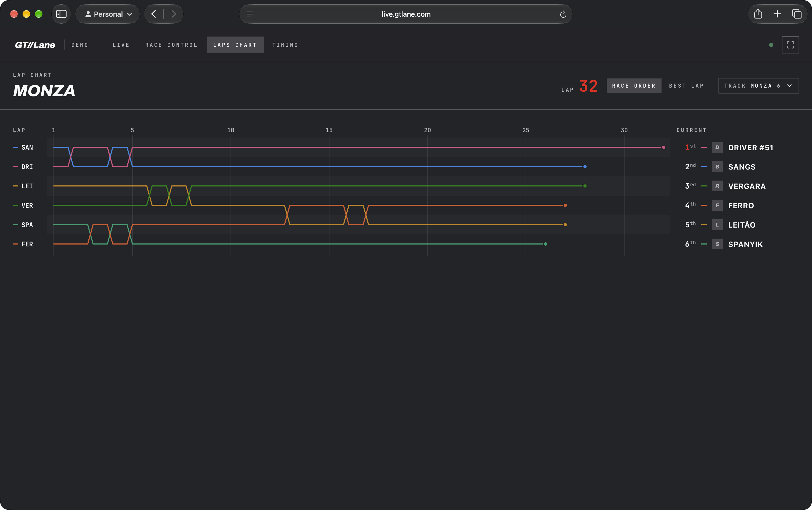Image resolution: width=812 pixels, height=510 pixels.
Task: Click the lap 30 axis label
Action: click(x=624, y=130)
